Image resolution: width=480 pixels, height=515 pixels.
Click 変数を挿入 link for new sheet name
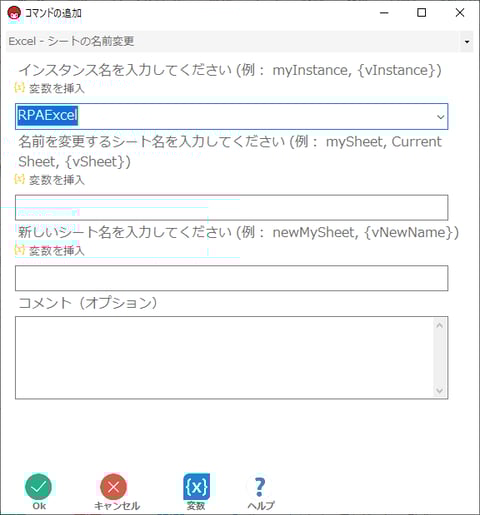(57, 251)
